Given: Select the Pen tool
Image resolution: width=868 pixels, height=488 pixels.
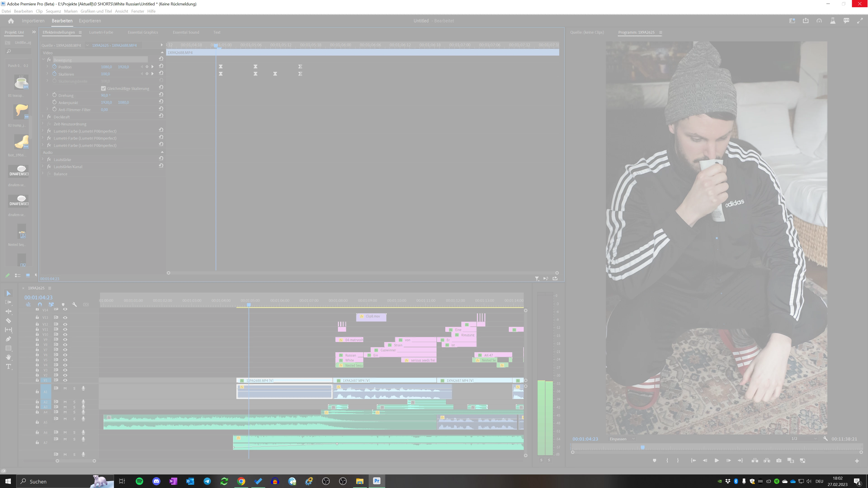Looking at the screenshot, I should click(8, 339).
